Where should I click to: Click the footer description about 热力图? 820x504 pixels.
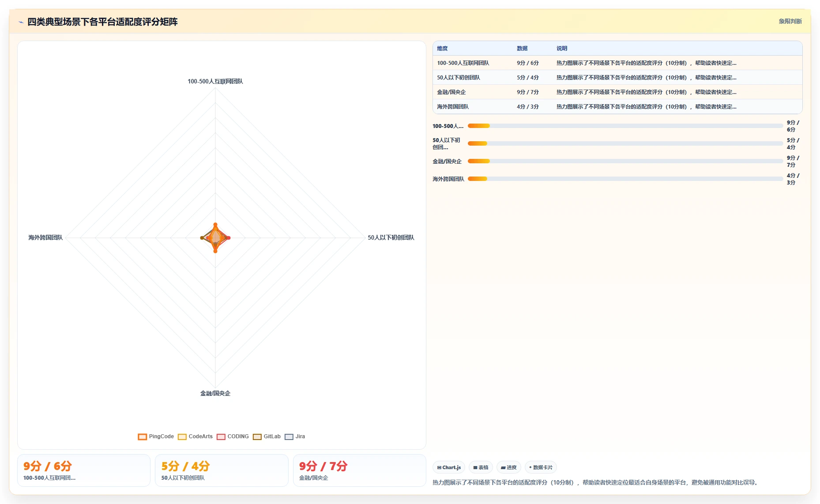596,483
